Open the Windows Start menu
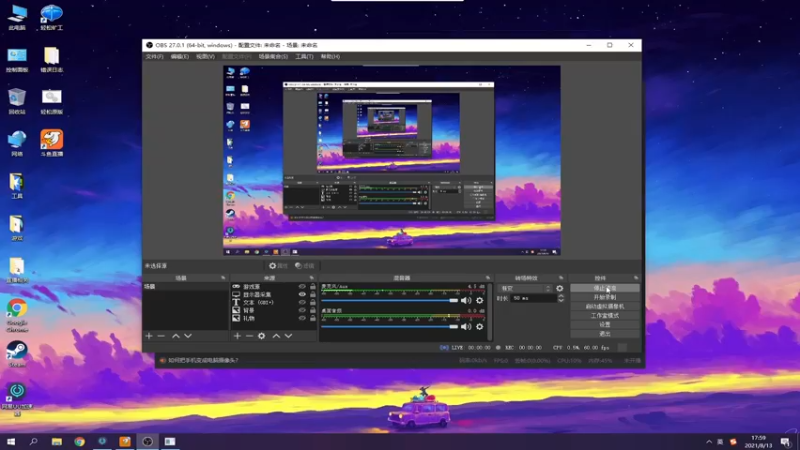800x450 pixels. coord(11,441)
